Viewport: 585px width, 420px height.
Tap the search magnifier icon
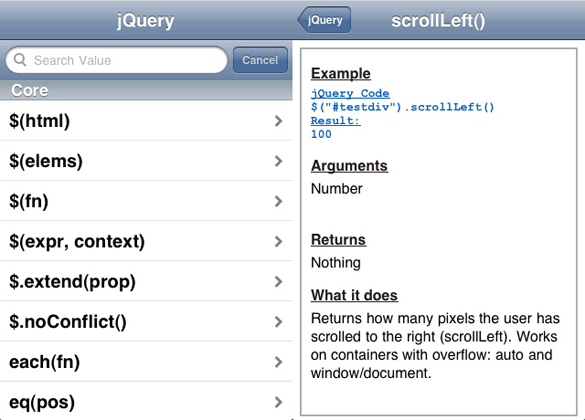click(20, 60)
